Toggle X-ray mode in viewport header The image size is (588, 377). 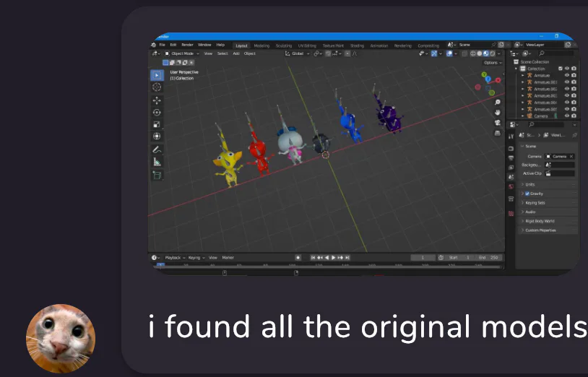464,53
